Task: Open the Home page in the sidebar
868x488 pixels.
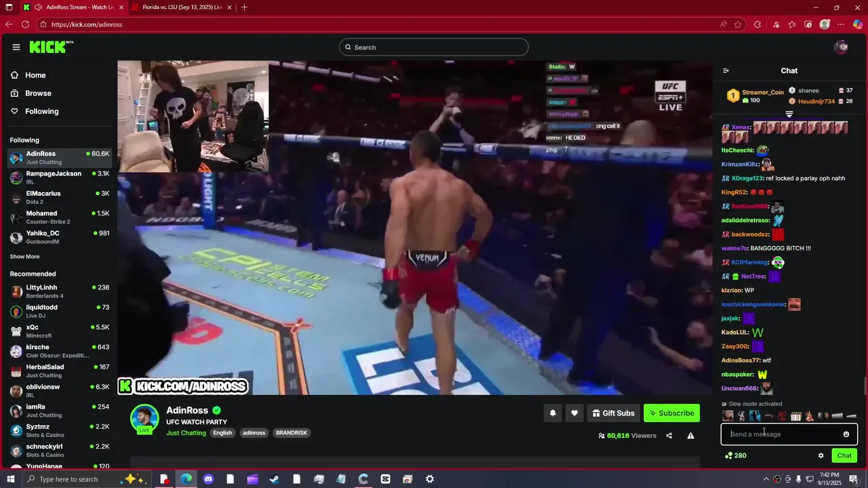Action: point(35,75)
